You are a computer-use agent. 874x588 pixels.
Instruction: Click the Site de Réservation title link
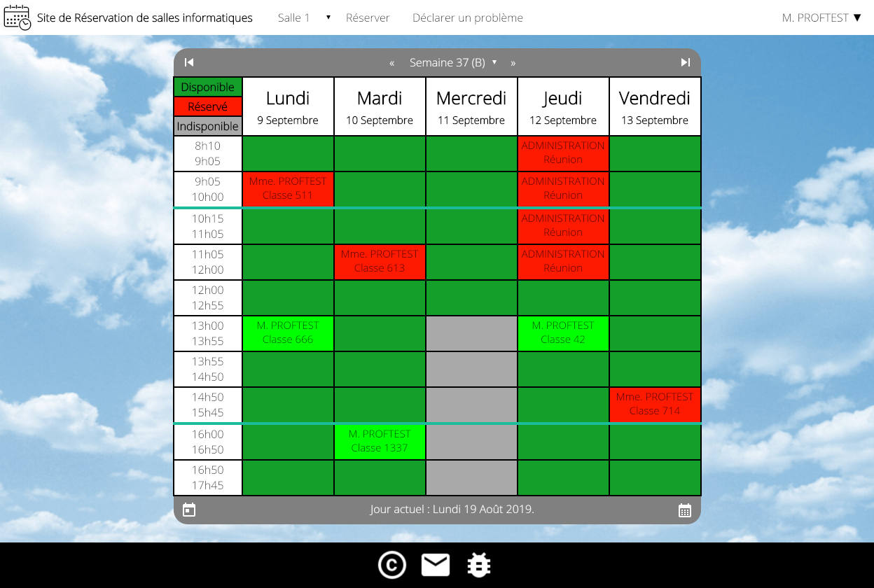click(x=144, y=17)
